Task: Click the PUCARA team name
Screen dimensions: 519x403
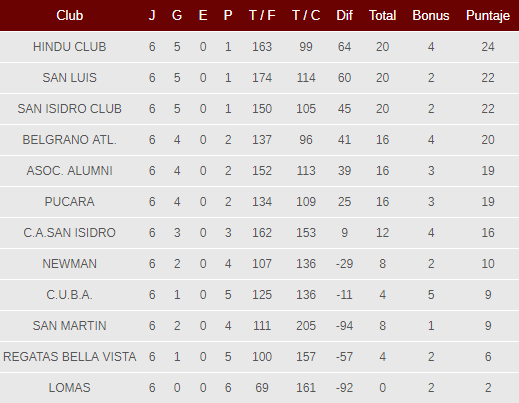Action: [x=69, y=202]
